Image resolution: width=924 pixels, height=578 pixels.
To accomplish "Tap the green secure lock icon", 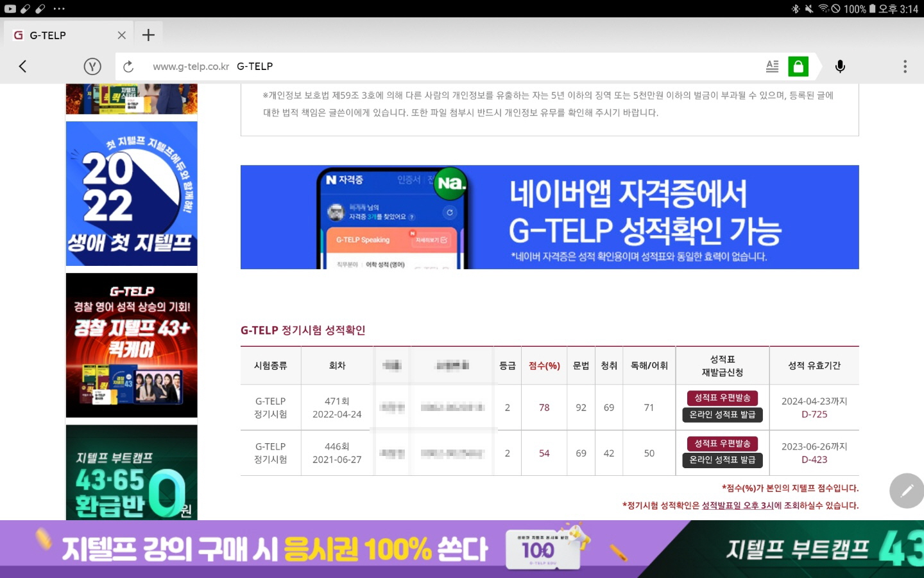I will pos(798,66).
